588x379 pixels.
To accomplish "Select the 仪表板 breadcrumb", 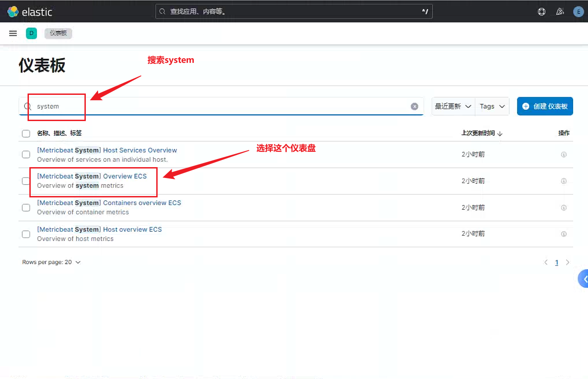I will coord(58,33).
